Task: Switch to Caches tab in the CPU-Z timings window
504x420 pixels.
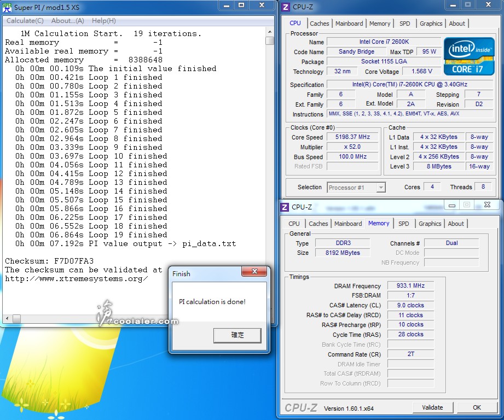Action: click(318, 224)
